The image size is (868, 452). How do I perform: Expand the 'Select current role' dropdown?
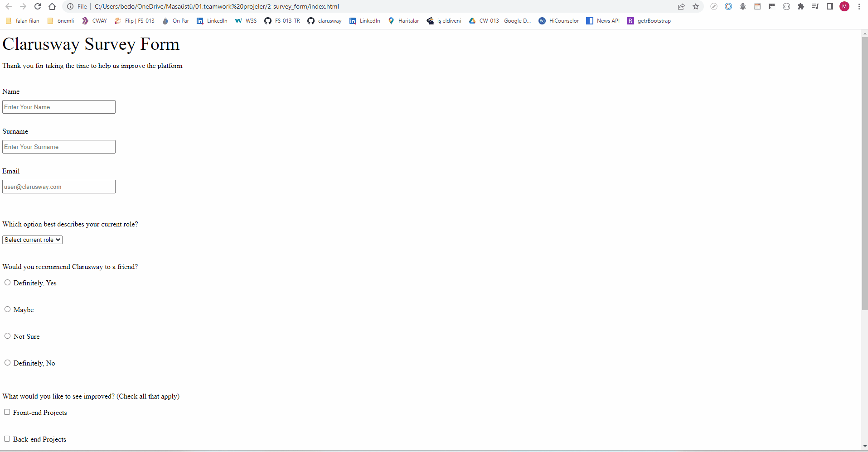click(33, 240)
